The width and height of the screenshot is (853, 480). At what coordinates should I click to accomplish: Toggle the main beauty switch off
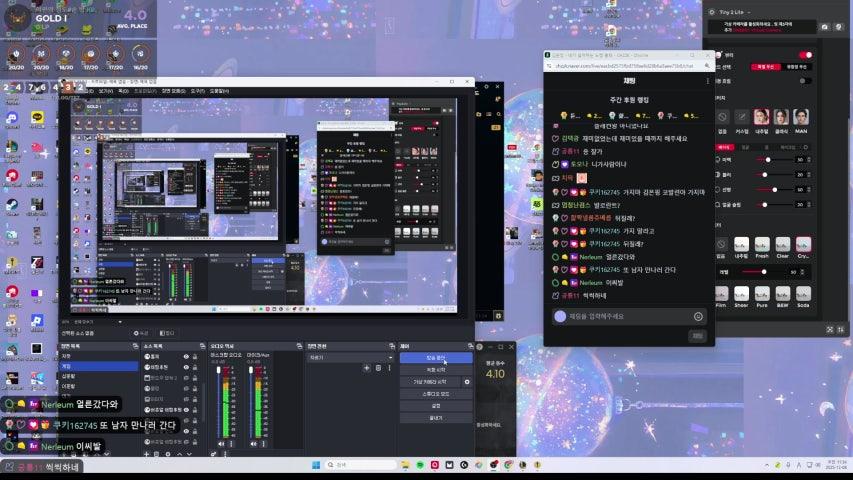point(806,55)
